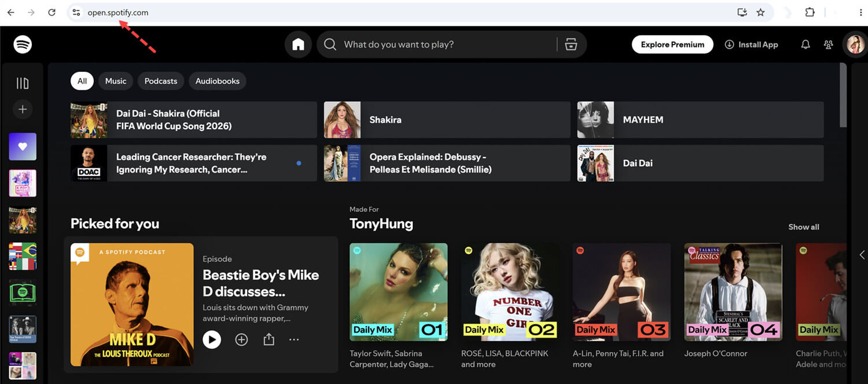868x384 pixels.
Task: Reload the browser page
Action: [52, 12]
